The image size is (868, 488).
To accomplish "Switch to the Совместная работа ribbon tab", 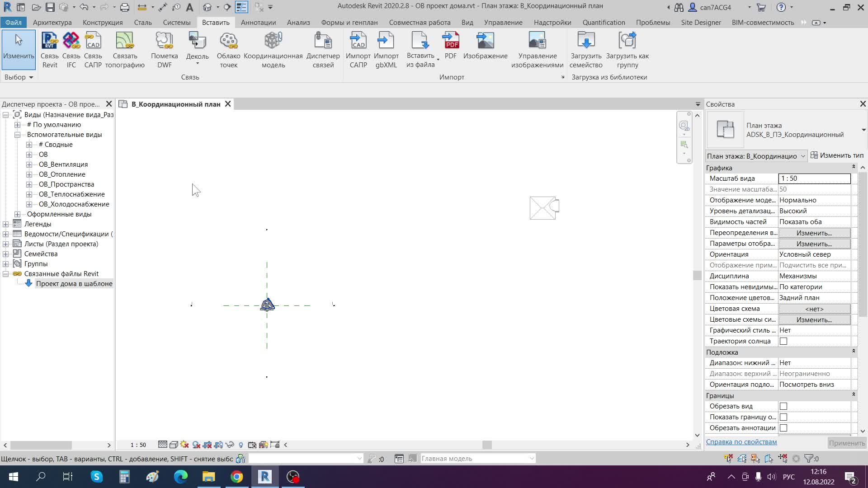I will pyautogui.click(x=420, y=22).
